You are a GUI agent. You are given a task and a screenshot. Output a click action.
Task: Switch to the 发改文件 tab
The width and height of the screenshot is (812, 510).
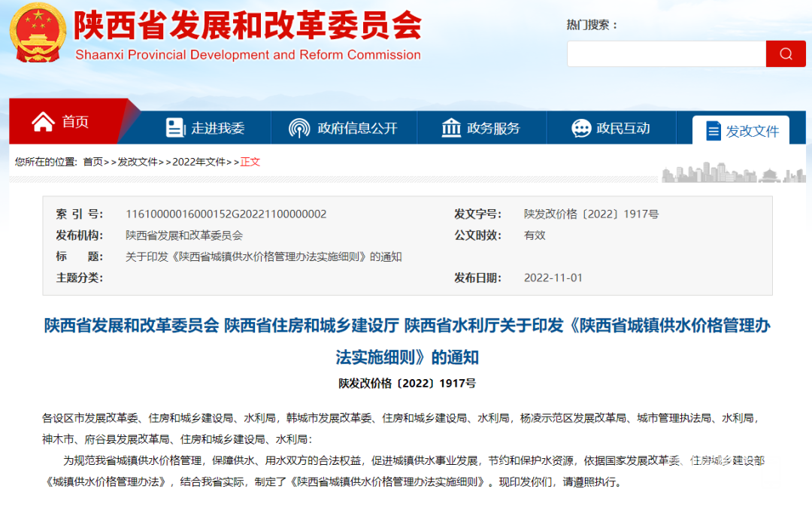tap(752, 132)
